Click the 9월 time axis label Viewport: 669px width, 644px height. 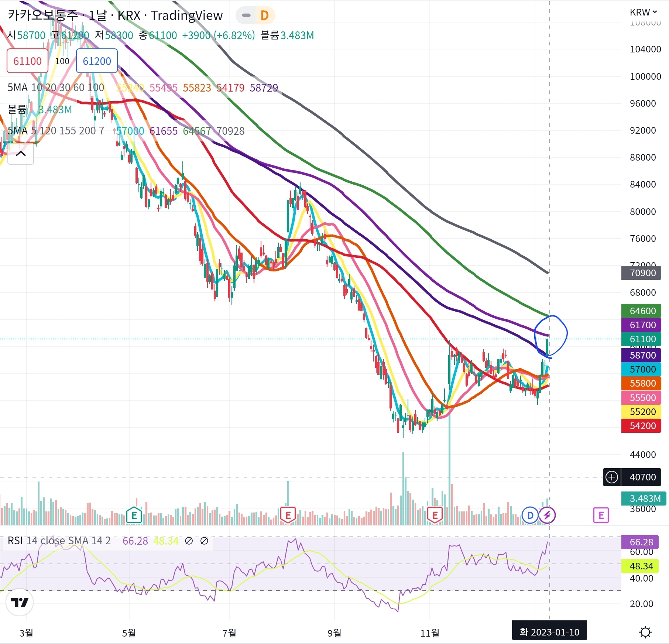(x=334, y=633)
